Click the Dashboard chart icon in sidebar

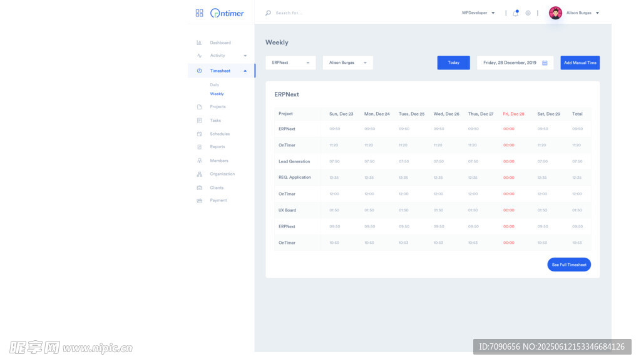[x=199, y=43]
